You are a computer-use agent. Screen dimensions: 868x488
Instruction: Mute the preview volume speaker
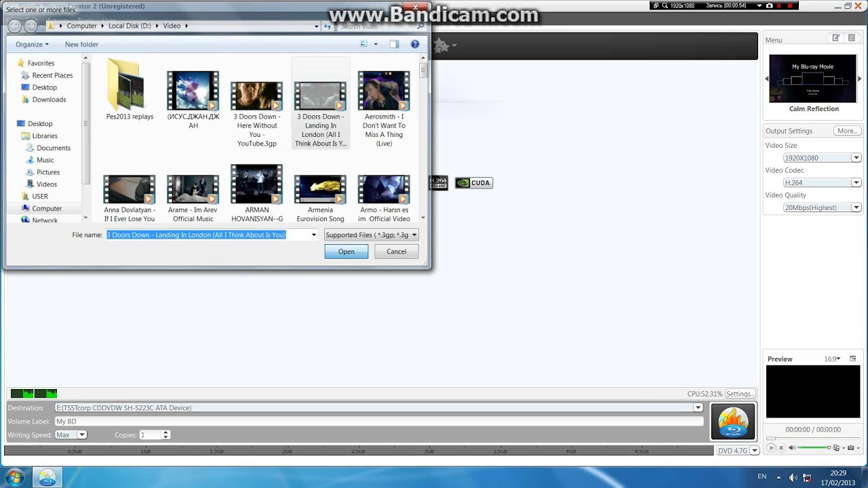tap(791, 447)
